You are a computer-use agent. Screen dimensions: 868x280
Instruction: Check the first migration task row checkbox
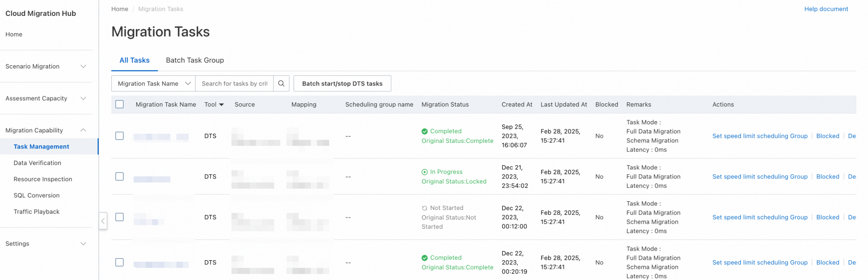click(120, 136)
